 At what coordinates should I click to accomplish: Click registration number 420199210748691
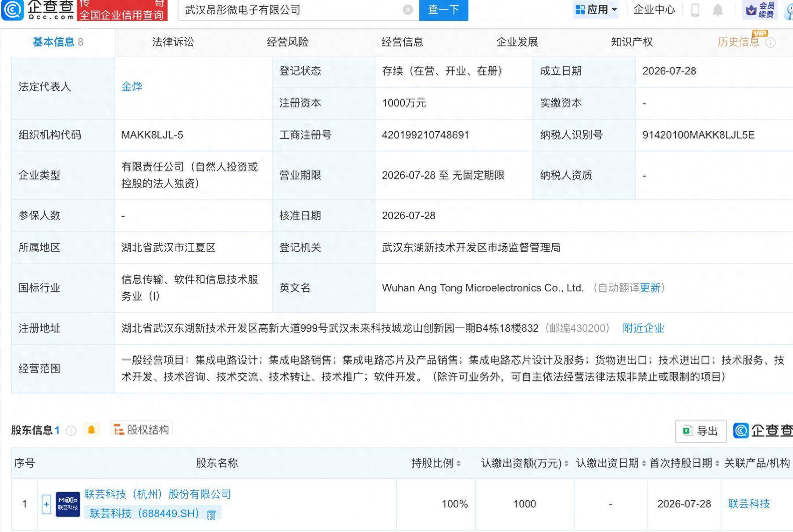click(x=425, y=135)
